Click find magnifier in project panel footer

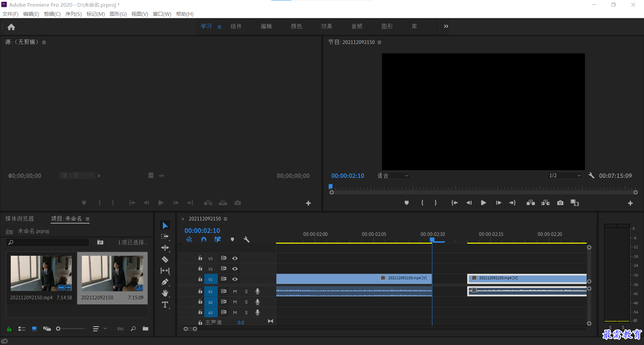click(133, 329)
